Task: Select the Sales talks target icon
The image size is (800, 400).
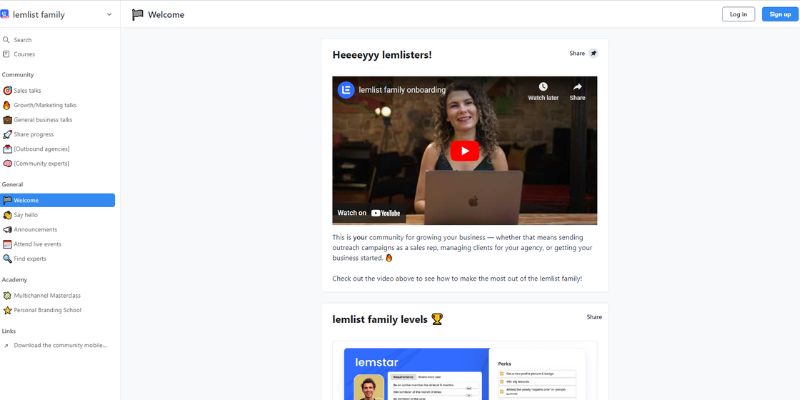Action: click(x=7, y=90)
